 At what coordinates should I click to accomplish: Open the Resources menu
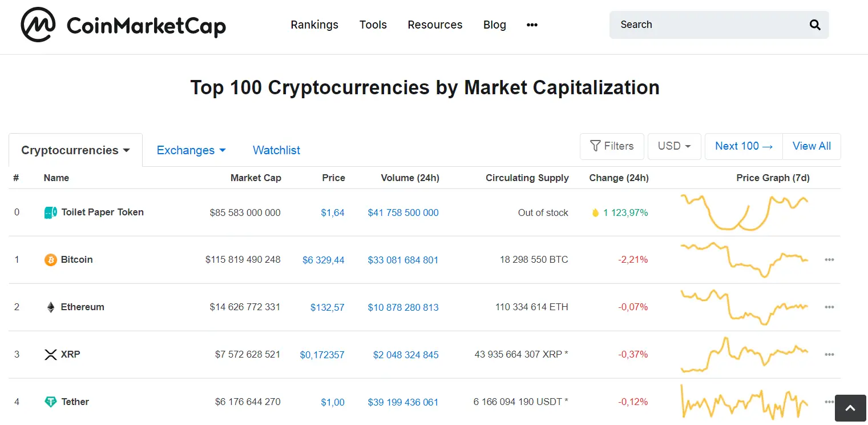tap(435, 25)
